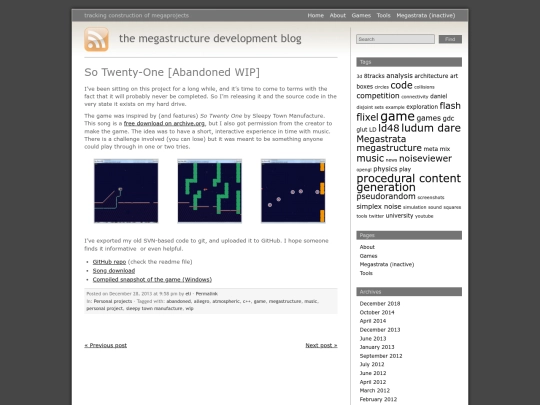Select the ld48 tag in tag cloud

[x=388, y=128]
